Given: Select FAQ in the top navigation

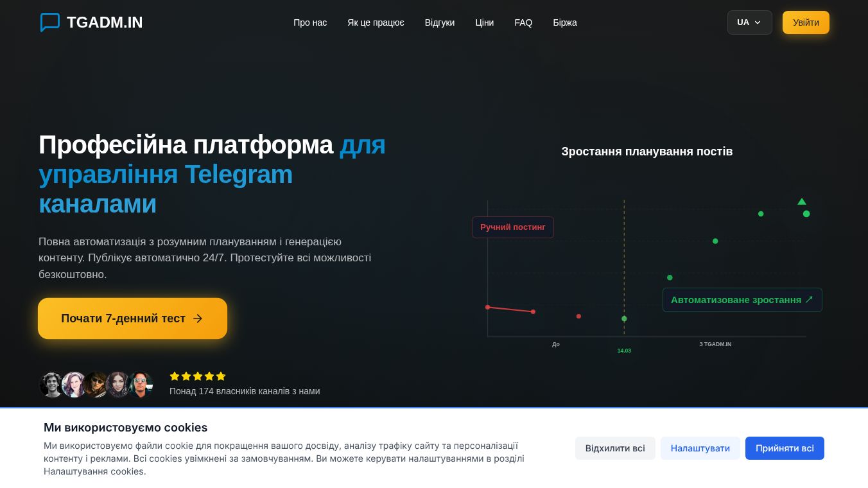Looking at the screenshot, I should pyautogui.click(x=523, y=22).
